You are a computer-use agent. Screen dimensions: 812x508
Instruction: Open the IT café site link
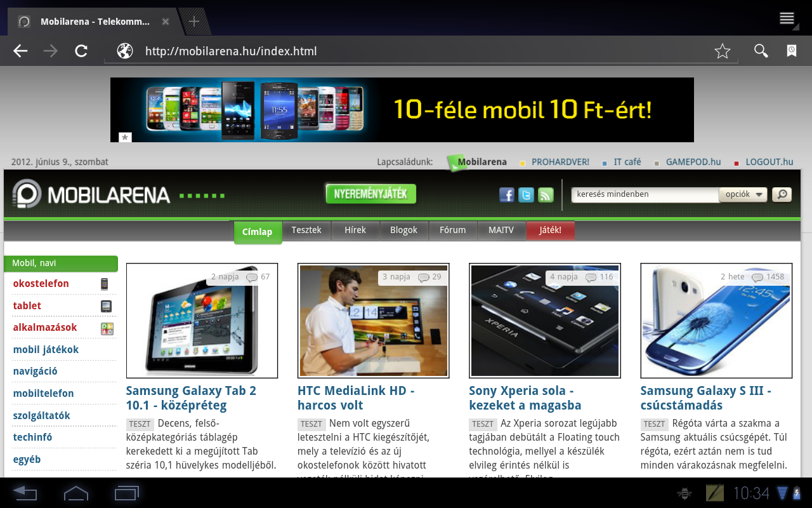(x=627, y=162)
